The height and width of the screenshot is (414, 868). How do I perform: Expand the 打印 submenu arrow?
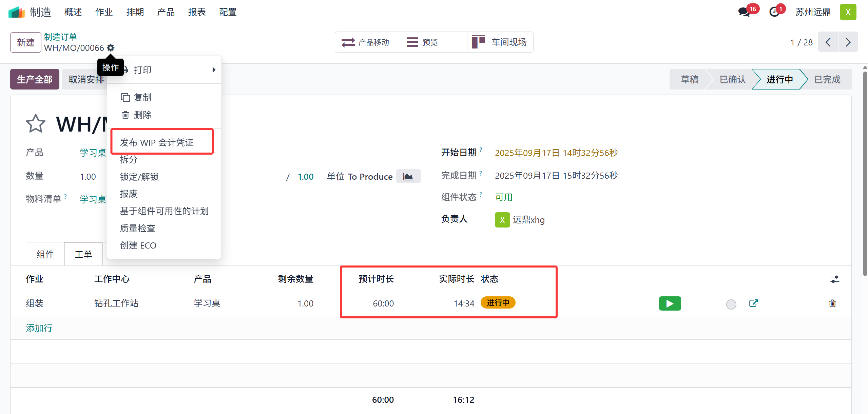tap(214, 70)
